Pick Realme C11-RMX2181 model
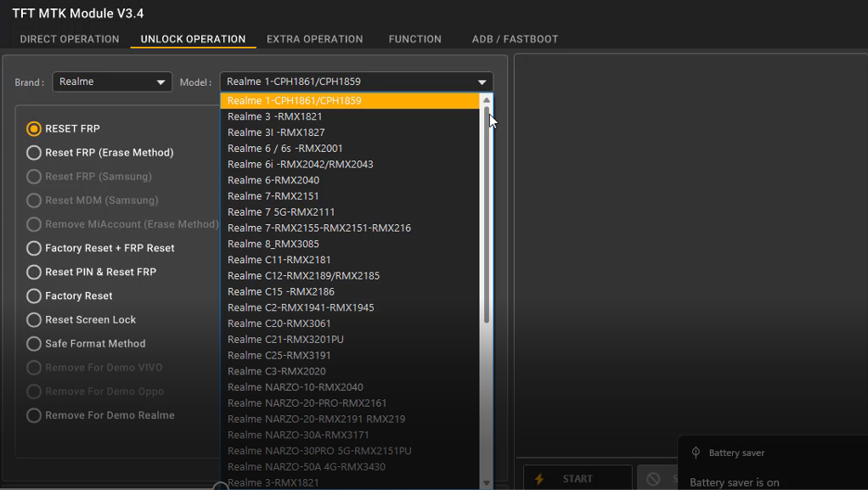 tap(350, 260)
